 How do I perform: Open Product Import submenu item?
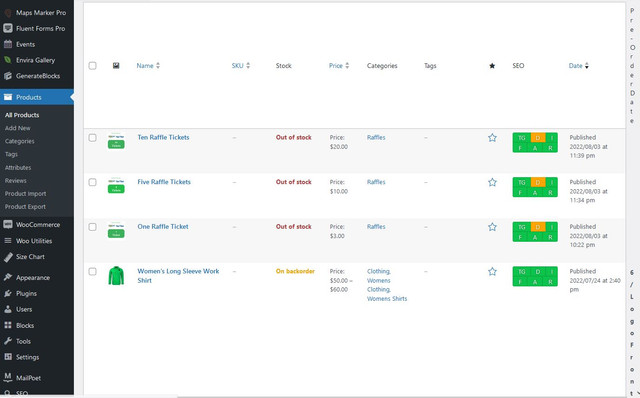click(25, 193)
